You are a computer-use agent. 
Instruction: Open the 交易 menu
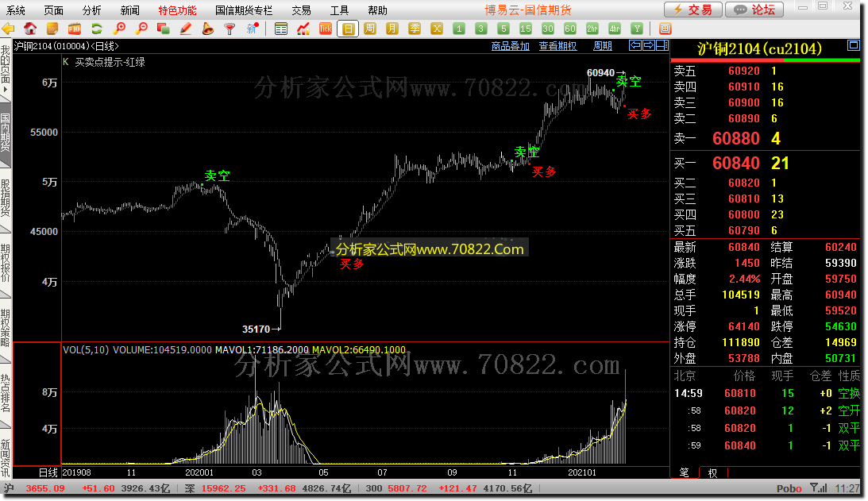[x=302, y=10]
